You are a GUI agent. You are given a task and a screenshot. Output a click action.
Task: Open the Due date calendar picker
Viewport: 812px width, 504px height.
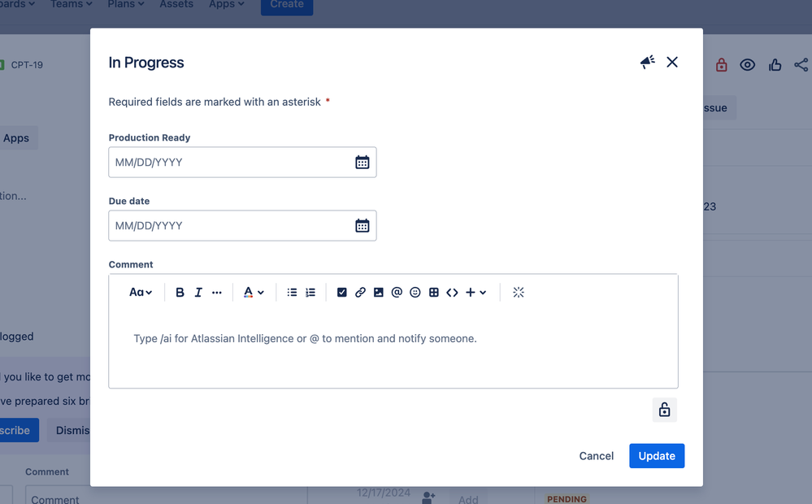[x=362, y=226]
